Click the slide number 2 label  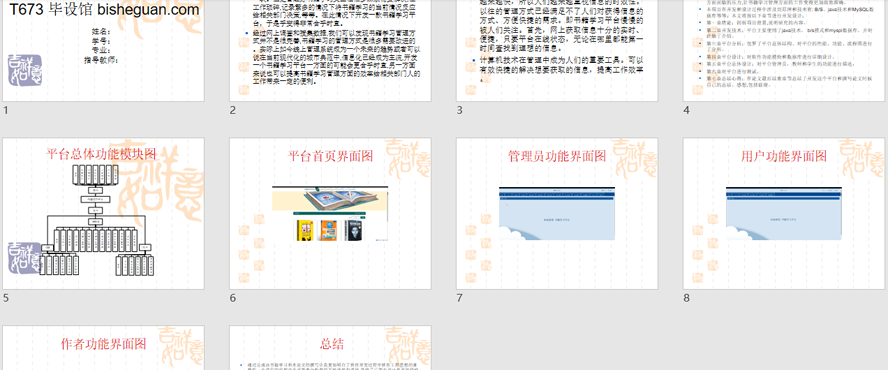point(232,110)
